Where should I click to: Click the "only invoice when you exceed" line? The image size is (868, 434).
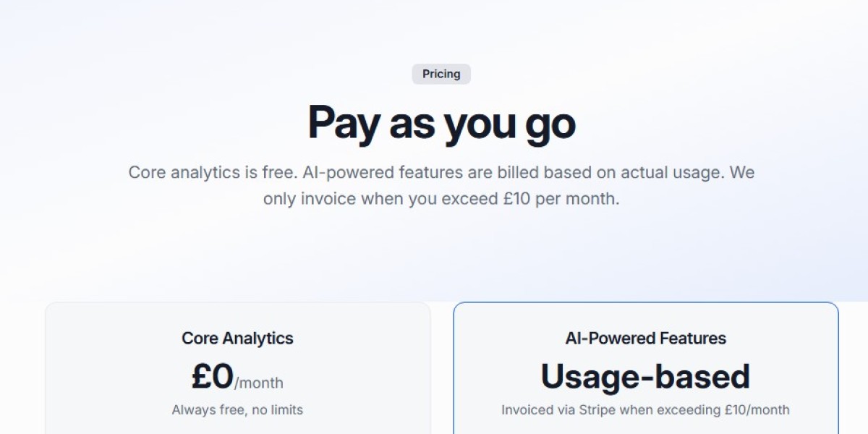click(x=380, y=198)
